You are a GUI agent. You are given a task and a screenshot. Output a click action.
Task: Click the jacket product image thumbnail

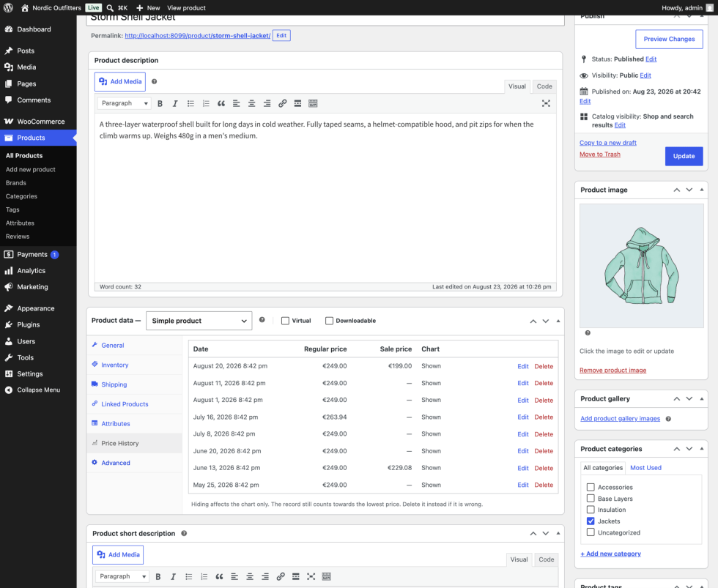(642, 266)
